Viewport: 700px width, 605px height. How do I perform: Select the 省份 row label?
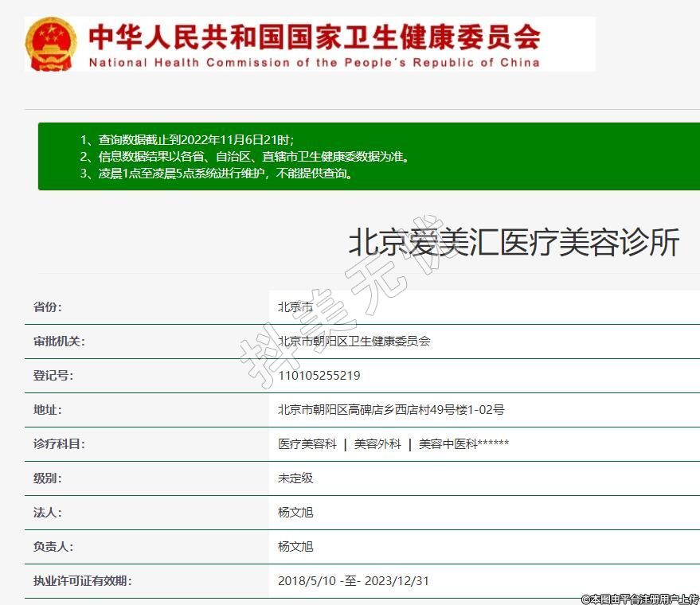tap(47, 307)
